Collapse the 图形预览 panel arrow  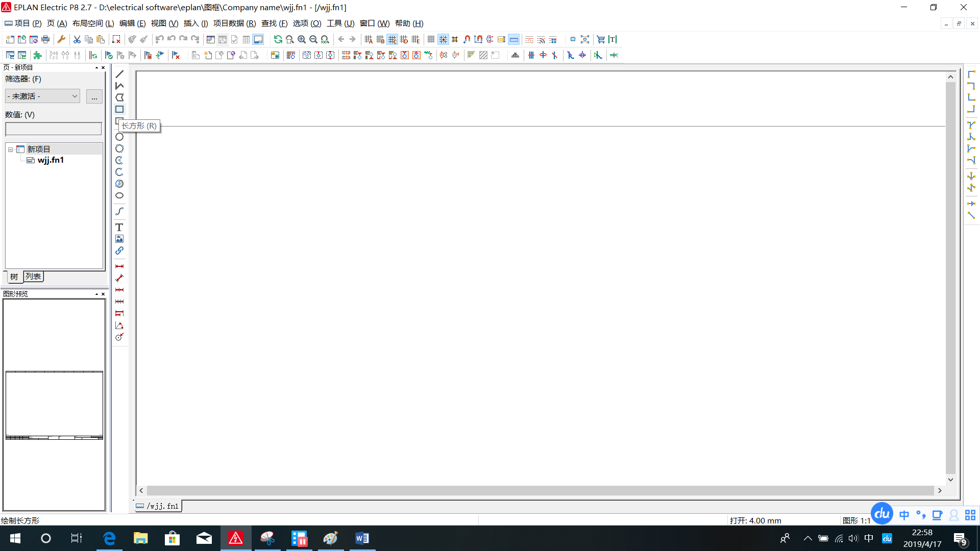point(96,294)
